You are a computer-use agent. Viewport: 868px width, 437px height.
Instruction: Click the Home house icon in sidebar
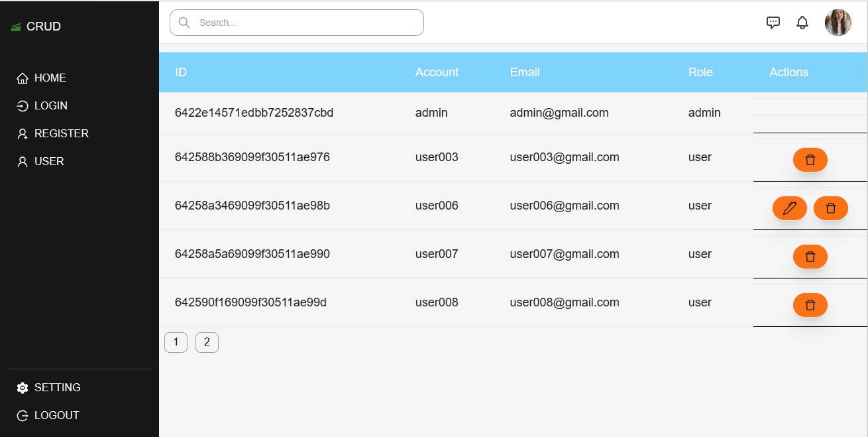click(23, 78)
